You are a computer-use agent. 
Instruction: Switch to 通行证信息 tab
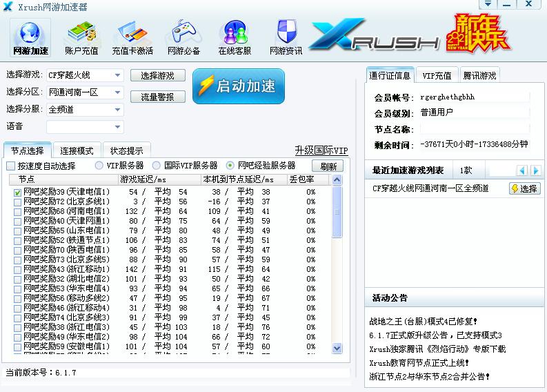click(390, 75)
